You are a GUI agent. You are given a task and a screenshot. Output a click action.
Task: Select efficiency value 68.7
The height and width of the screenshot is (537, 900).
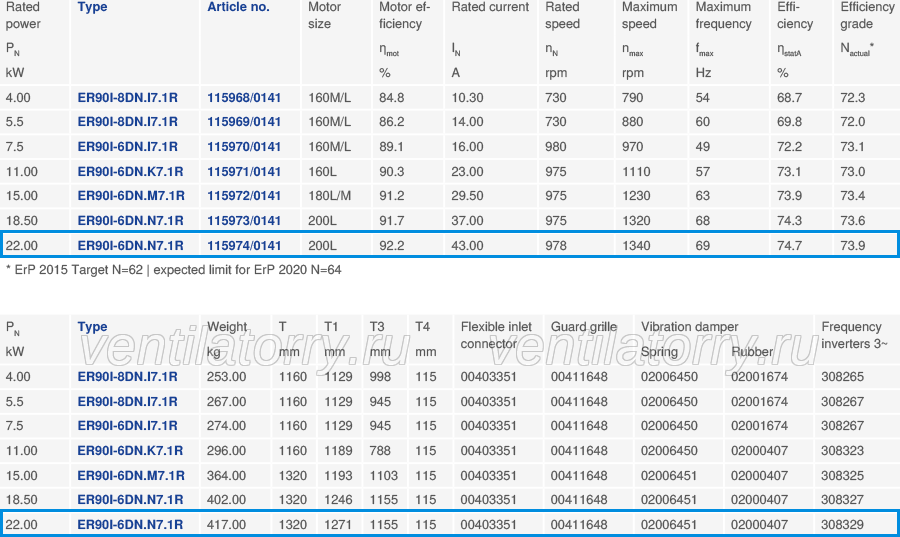coord(789,98)
